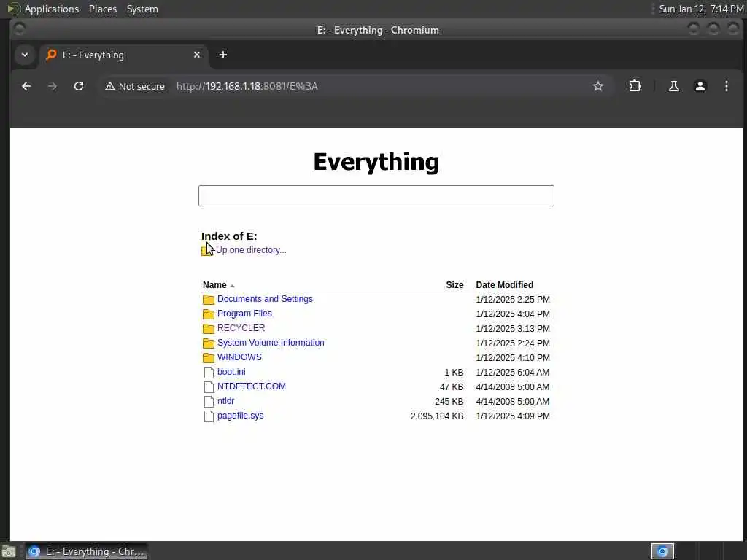Click the WINDOWS folder icon
The image size is (747, 560).
click(208, 357)
